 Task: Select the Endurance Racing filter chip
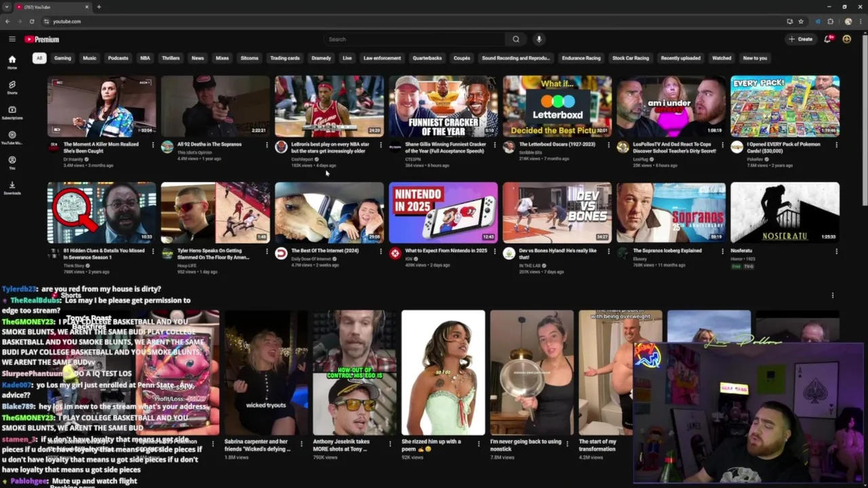click(581, 58)
